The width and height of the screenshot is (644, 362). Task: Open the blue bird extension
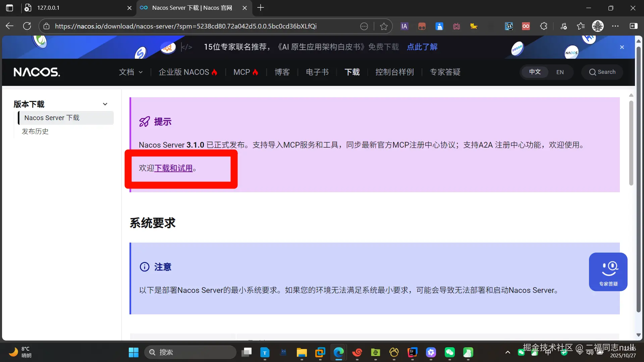coord(439,26)
